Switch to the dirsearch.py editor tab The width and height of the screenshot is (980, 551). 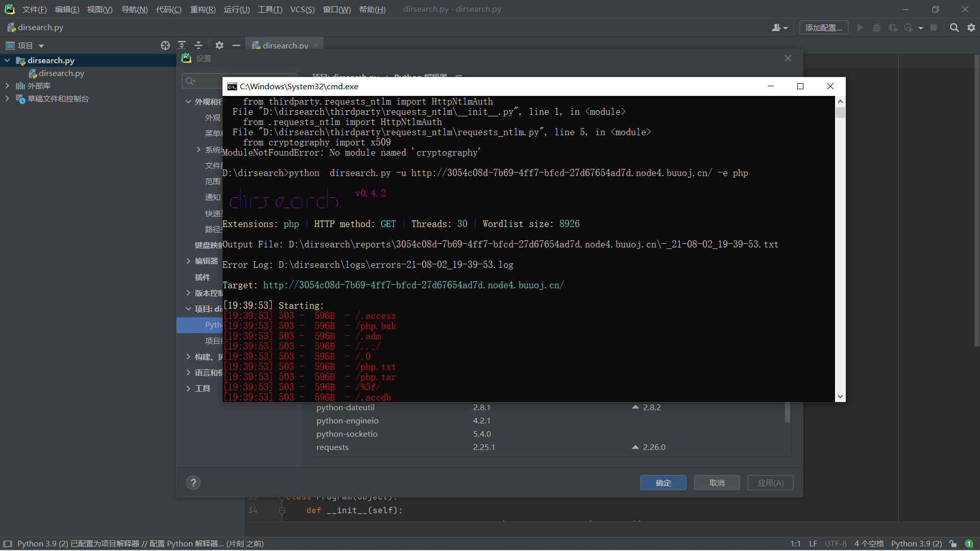click(x=285, y=45)
